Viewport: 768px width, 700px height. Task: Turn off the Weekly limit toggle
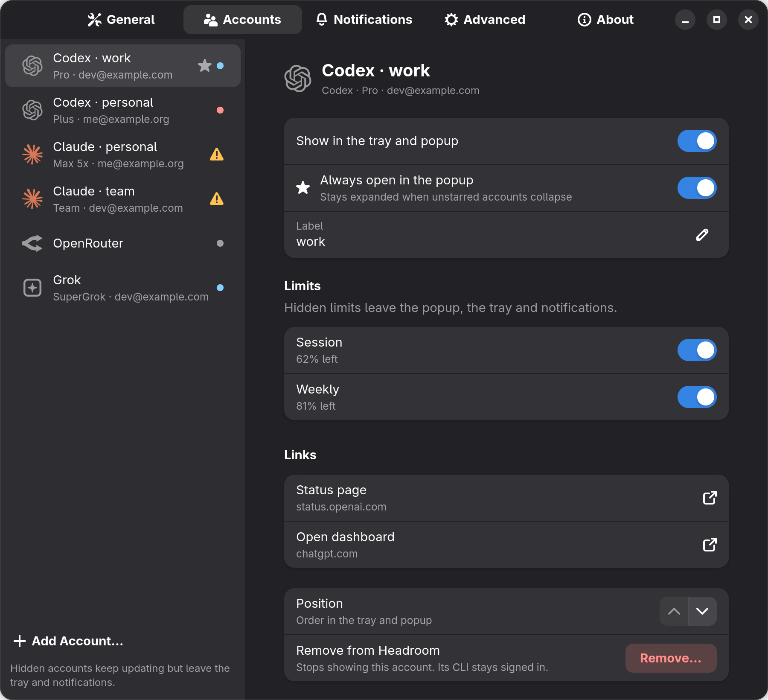pyautogui.click(x=697, y=397)
